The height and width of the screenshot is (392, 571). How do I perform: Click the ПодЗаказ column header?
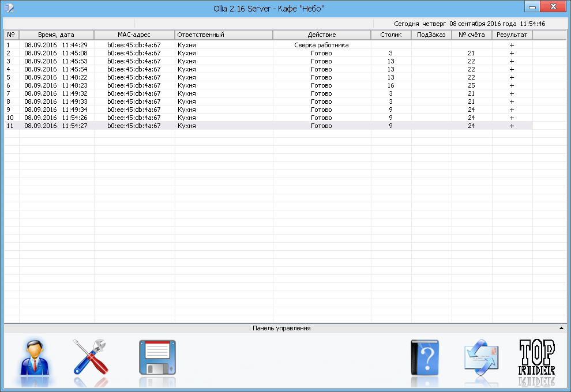[x=431, y=35]
